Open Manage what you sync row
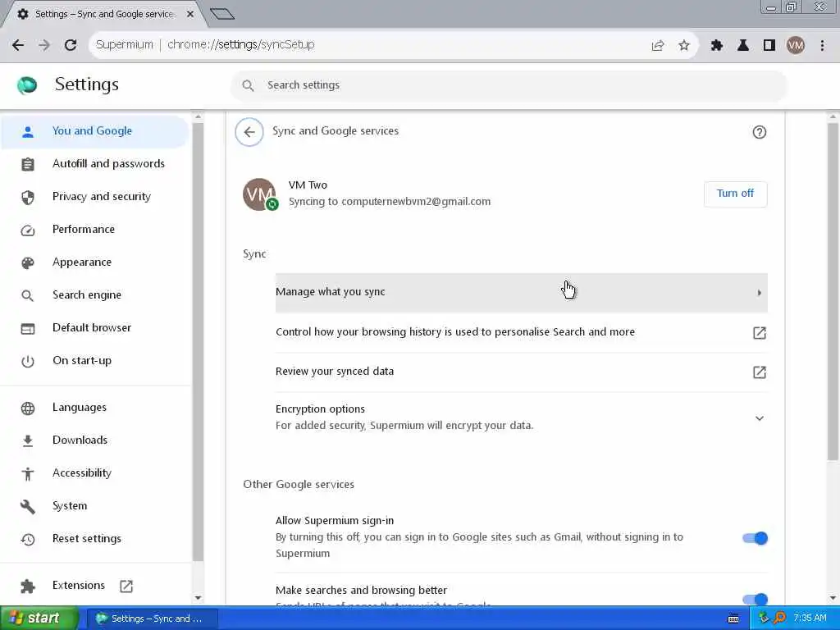The height and width of the screenshot is (630, 840). pyautogui.click(x=521, y=293)
